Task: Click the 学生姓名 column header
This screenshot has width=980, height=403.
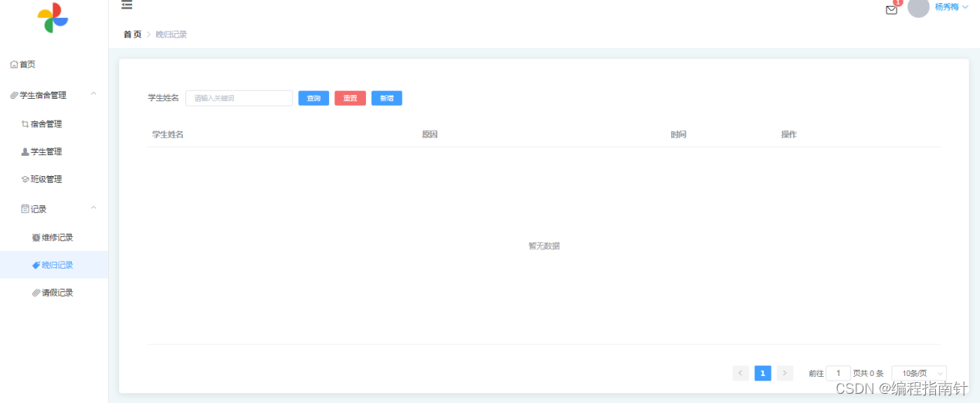Action: point(168,134)
